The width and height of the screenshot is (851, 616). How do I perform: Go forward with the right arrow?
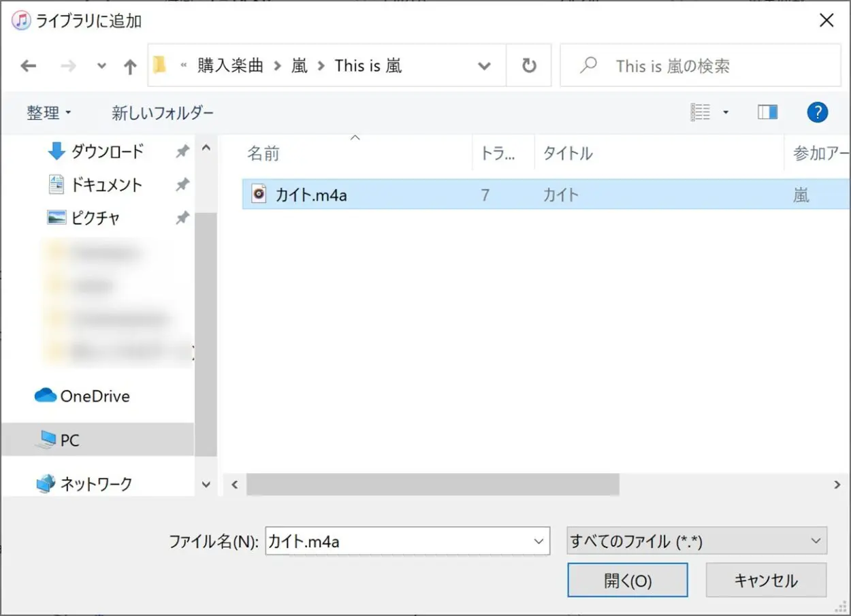(68, 66)
